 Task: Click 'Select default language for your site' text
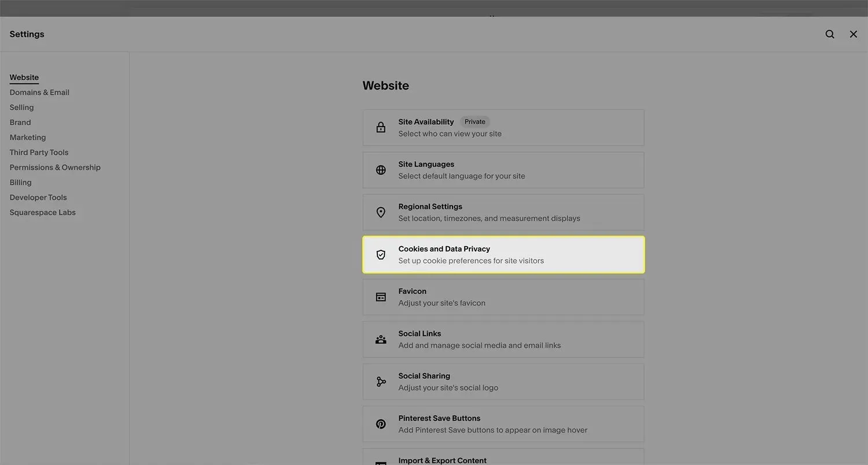(x=462, y=176)
